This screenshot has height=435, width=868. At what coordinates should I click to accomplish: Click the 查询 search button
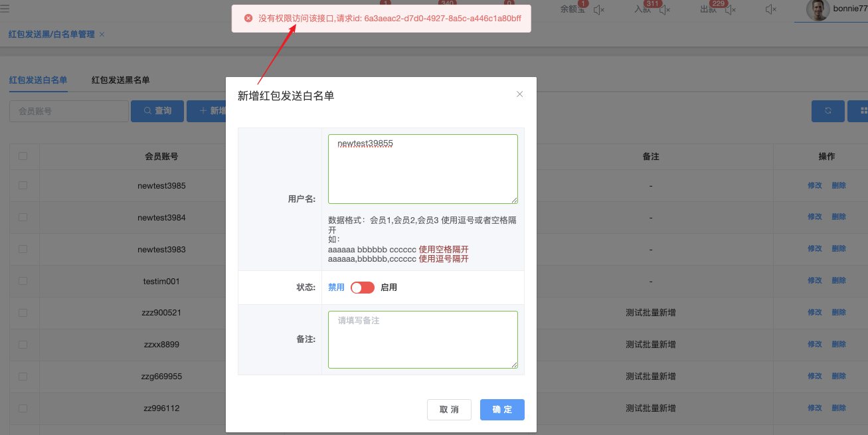click(157, 111)
